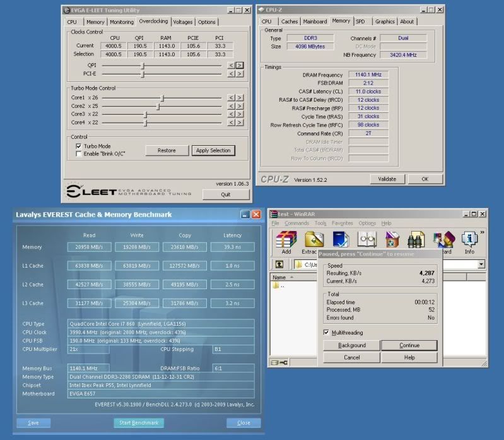Click Apply Selection button in E-LEET
Viewport: 504px width, 440px height.
point(213,150)
